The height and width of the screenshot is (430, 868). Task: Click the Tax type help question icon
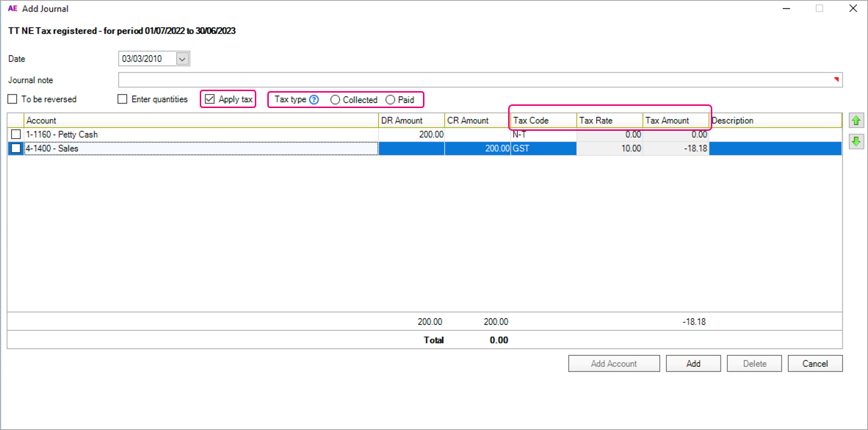click(x=314, y=100)
